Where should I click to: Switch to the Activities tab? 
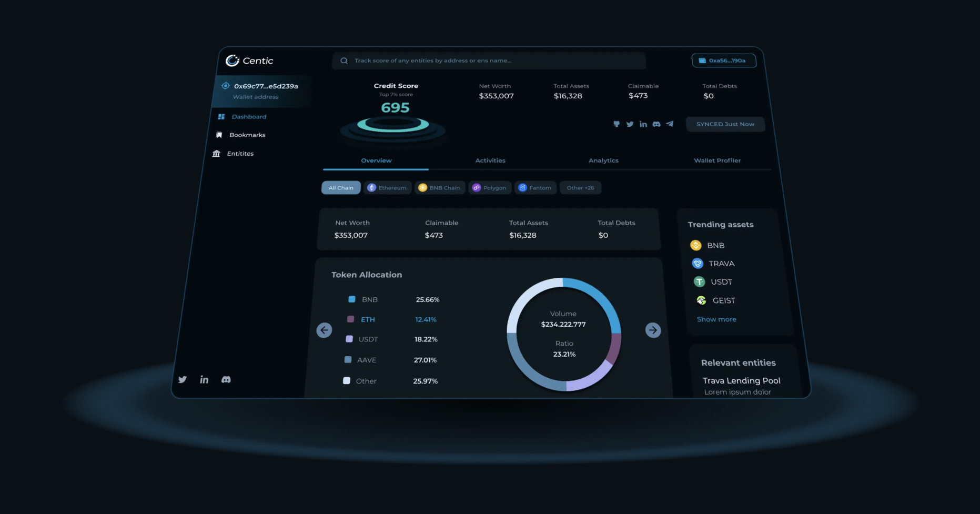coord(490,160)
